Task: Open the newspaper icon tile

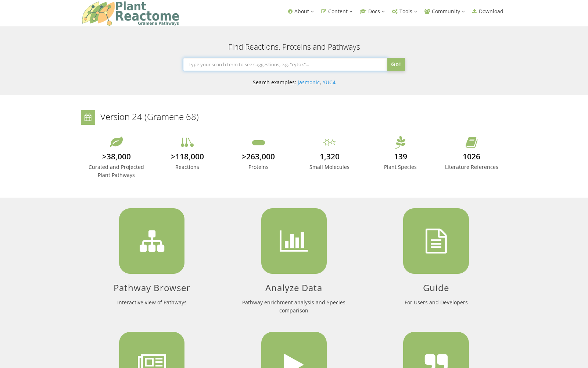Action: [x=152, y=350]
